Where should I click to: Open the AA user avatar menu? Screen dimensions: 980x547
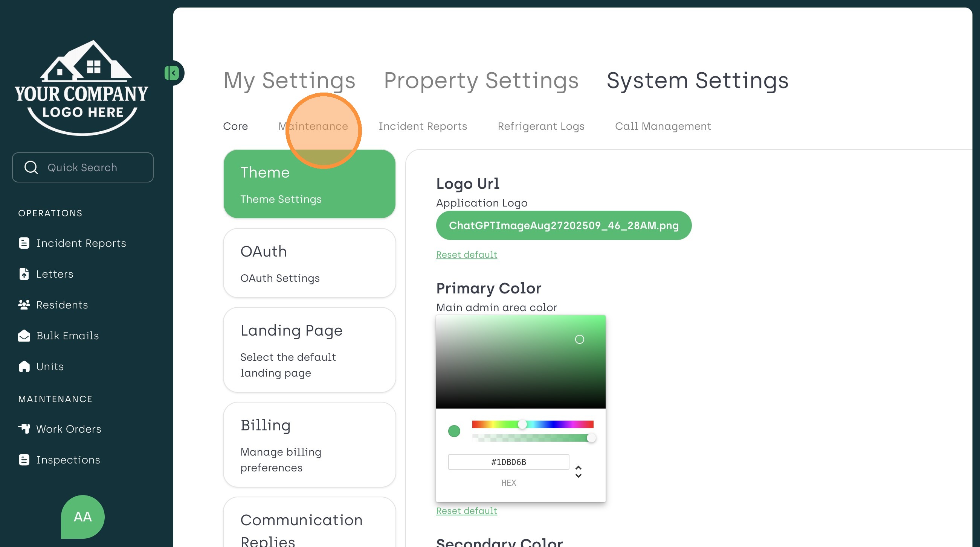click(x=82, y=517)
